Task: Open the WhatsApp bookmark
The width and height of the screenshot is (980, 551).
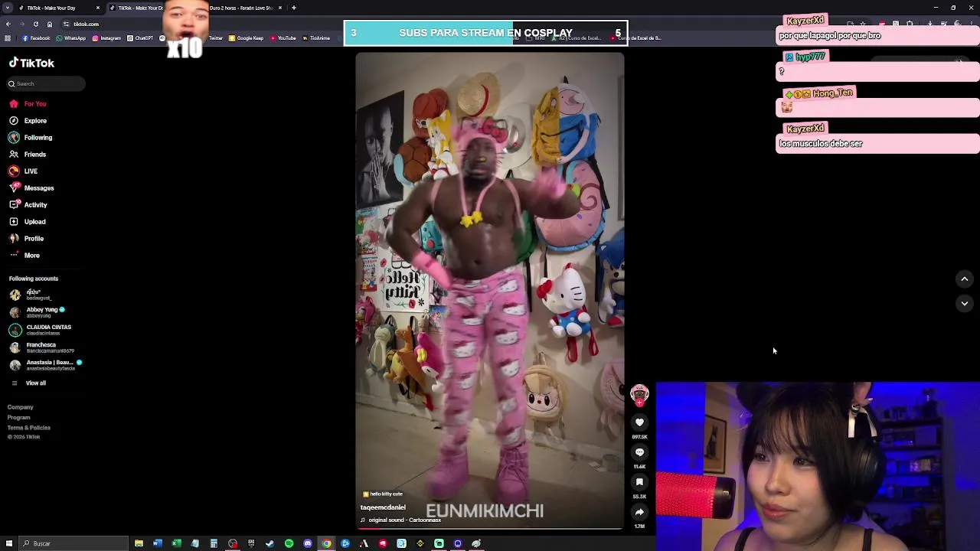Action: pyautogui.click(x=70, y=37)
